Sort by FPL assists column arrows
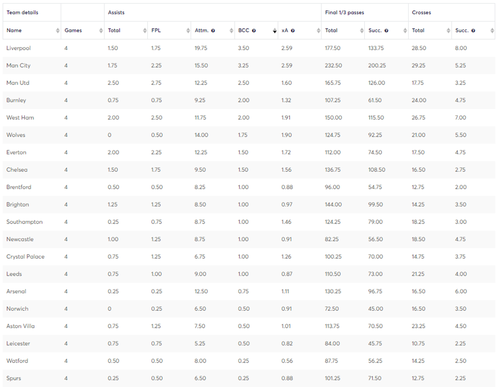The height and width of the screenshot is (387, 500). [x=188, y=30]
